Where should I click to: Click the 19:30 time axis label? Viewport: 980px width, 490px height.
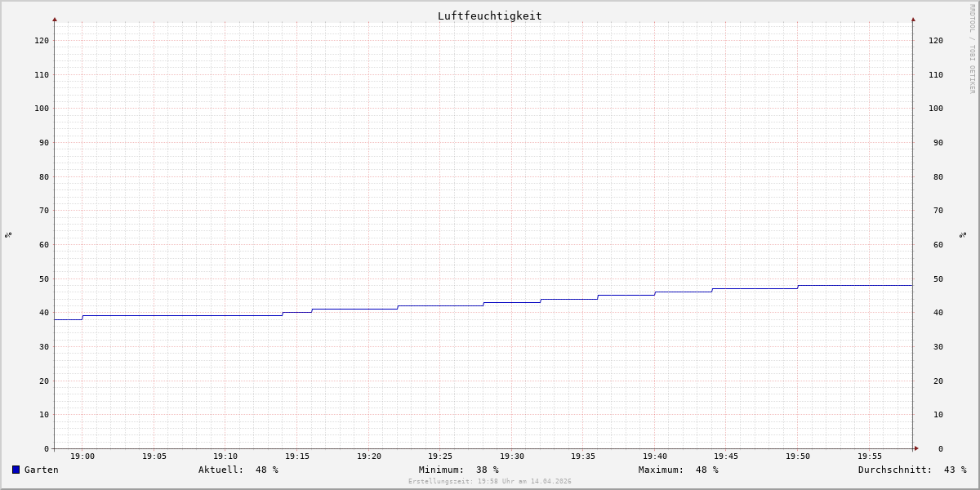pyautogui.click(x=512, y=457)
